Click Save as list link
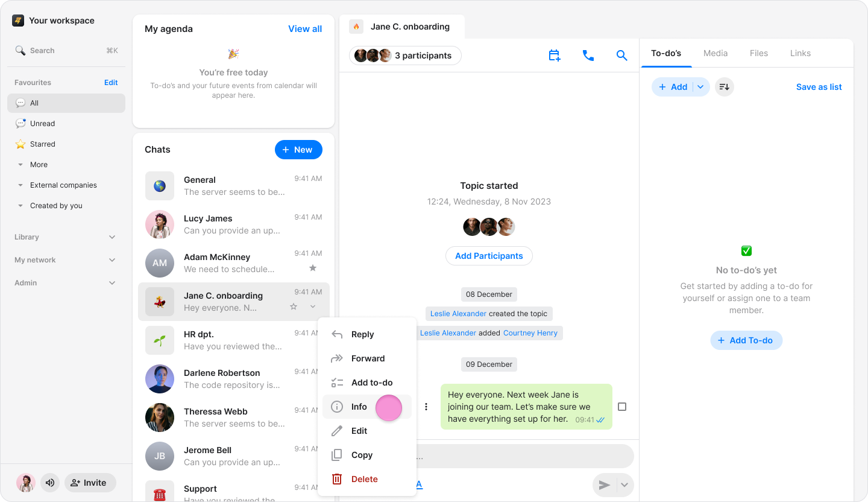 coord(819,87)
